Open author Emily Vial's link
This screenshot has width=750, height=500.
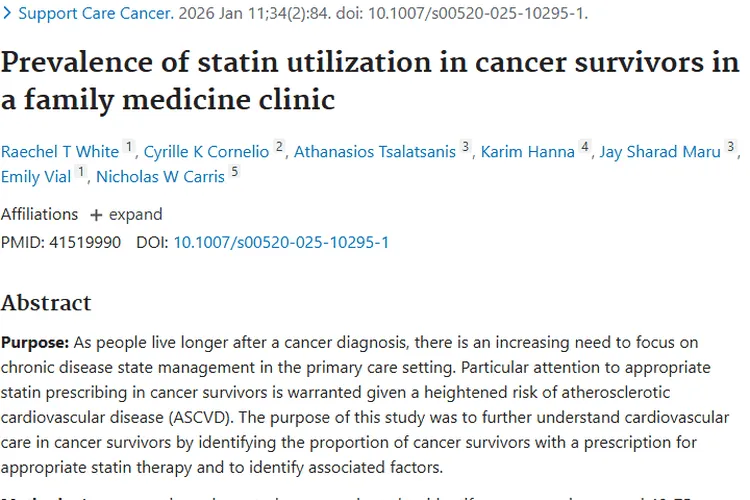point(36,177)
